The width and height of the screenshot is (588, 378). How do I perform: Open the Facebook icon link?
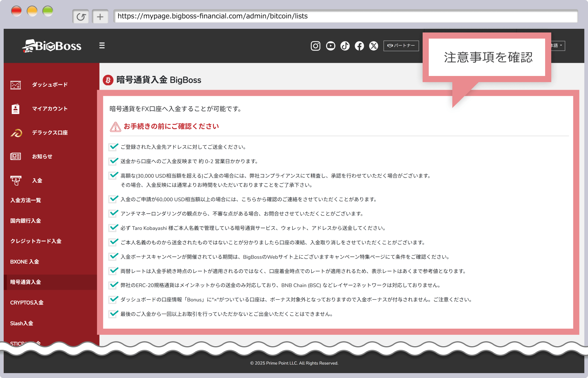click(x=359, y=46)
